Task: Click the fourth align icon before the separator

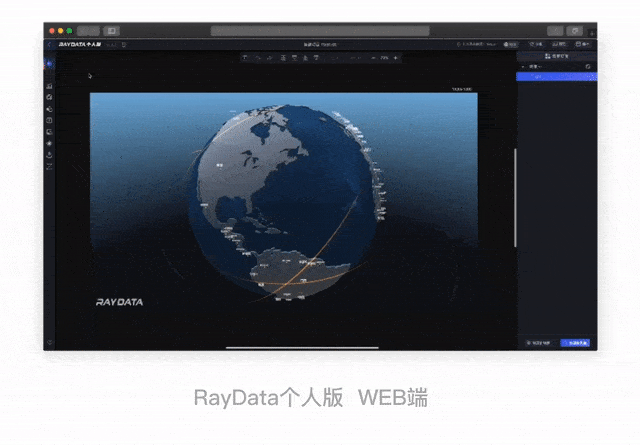Action: click(316, 58)
